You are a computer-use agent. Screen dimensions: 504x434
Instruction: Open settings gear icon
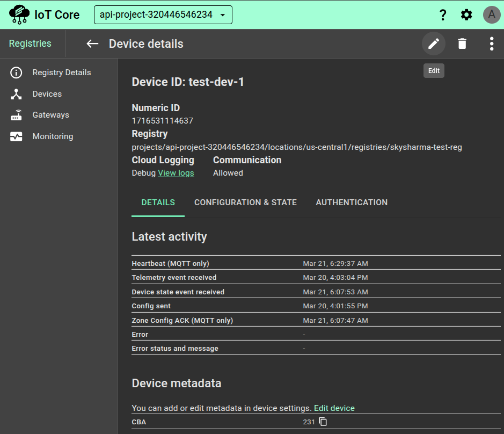466,15
